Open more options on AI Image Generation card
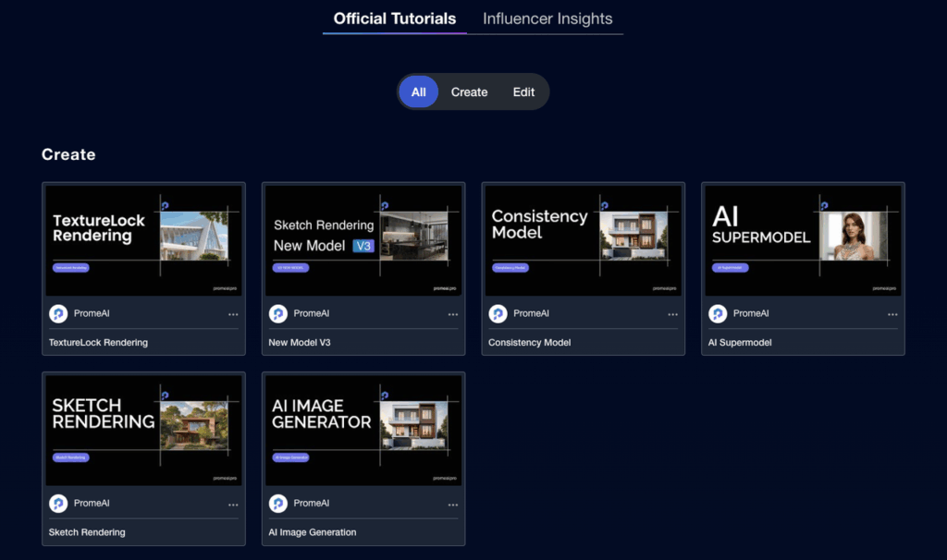 click(453, 505)
